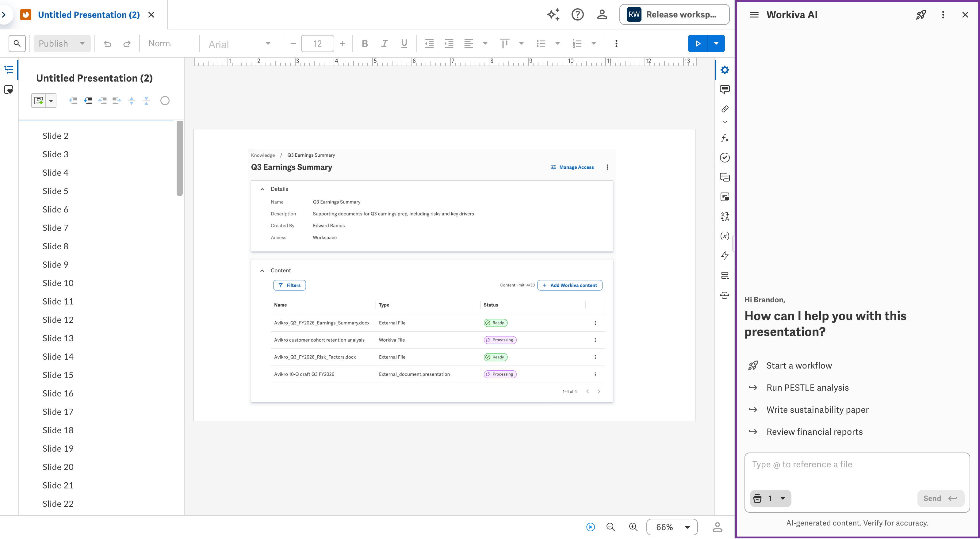980x539 pixels.
Task: Open the formula fx panel
Action: (725, 138)
